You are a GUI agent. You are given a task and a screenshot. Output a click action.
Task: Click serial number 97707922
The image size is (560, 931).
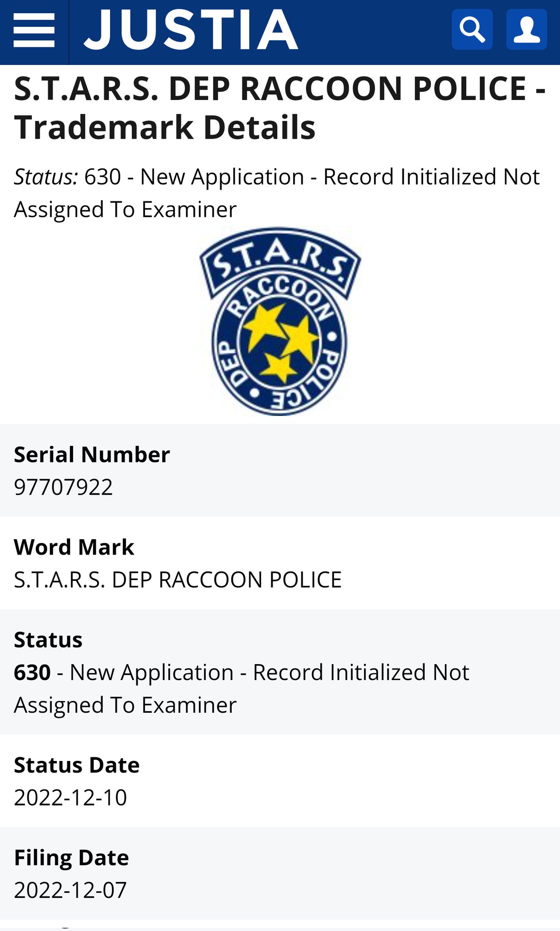pyautogui.click(x=63, y=487)
